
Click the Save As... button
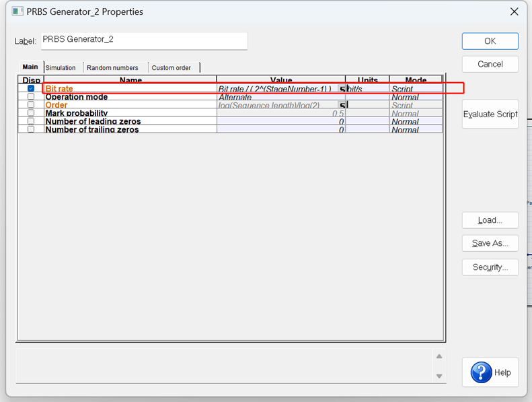pyautogui.click(x=490, y=243)
